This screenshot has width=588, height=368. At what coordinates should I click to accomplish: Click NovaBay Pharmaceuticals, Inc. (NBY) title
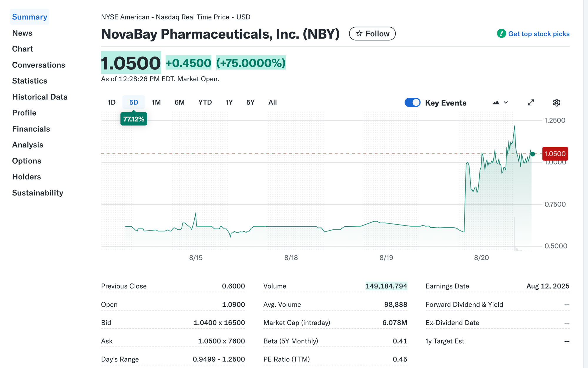pyautogui.click(x=220, y=34)
